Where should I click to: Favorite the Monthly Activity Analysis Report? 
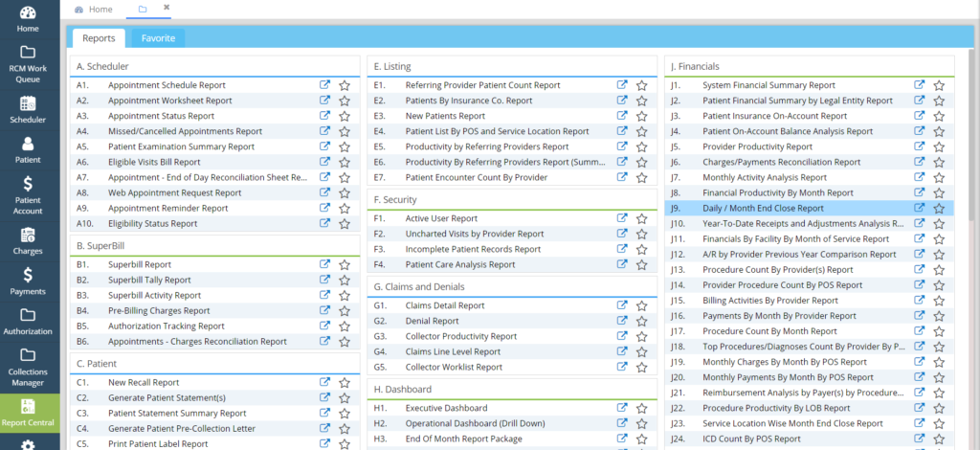(x=939, y=178)
